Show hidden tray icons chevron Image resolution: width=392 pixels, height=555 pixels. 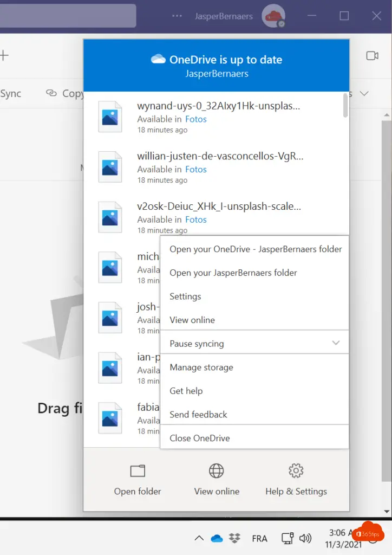pyautogui.click(x=199, y=538)
